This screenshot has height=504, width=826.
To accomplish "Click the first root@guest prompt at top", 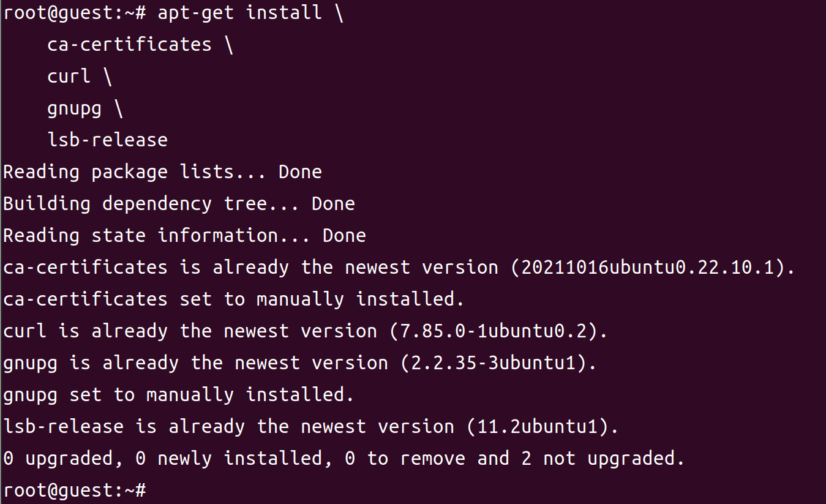I will point(75,13).
